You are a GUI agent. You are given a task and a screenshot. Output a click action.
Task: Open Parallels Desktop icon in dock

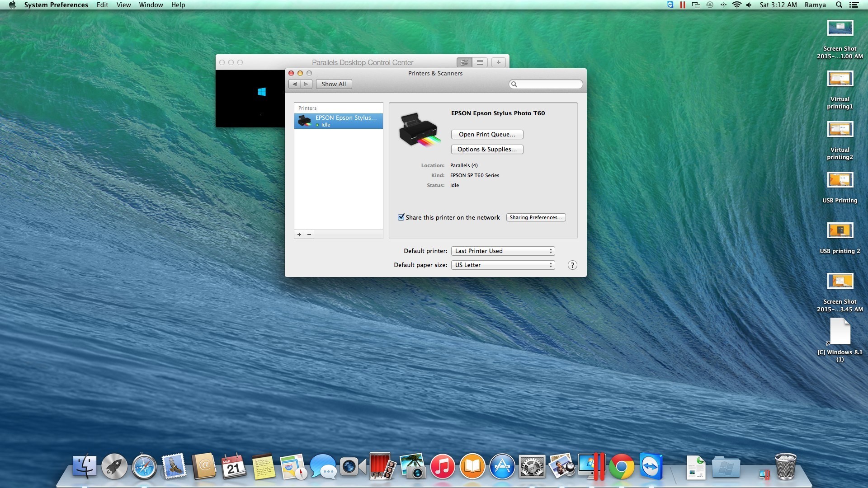pos(591,466)
